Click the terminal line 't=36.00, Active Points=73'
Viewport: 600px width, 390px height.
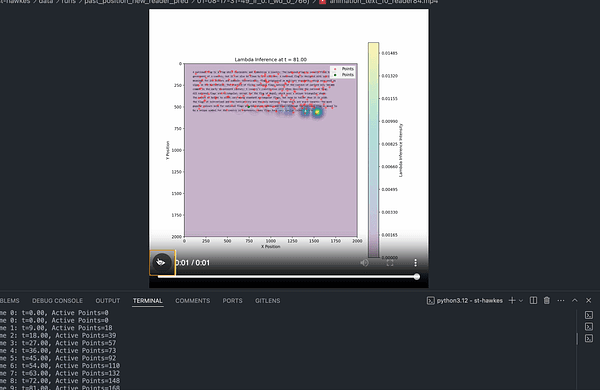[69, 351]
